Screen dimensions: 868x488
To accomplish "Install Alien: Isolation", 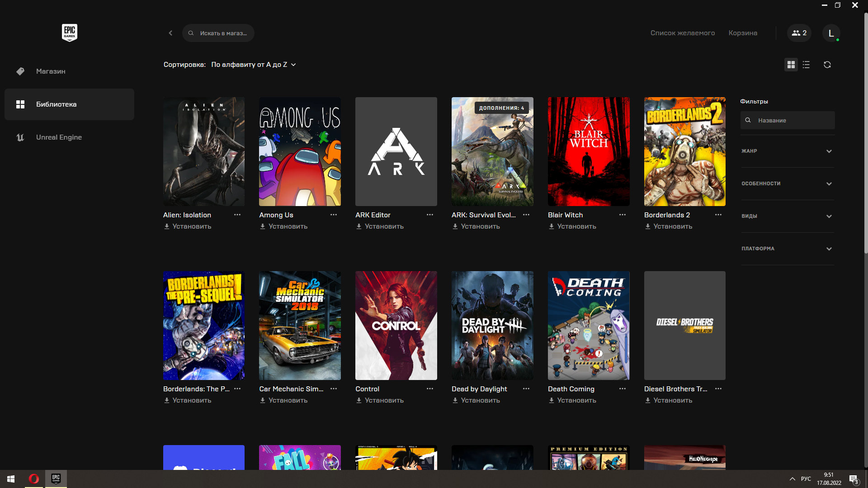I will click(188, 226).
